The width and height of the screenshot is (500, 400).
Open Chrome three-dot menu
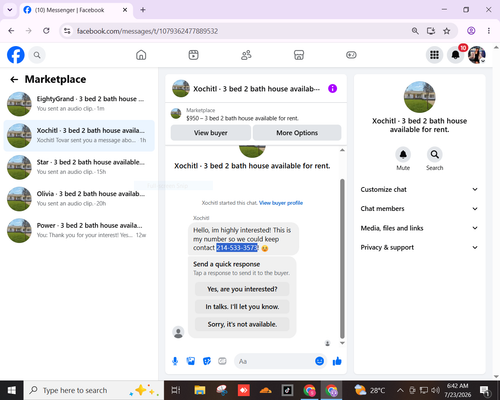point(489,31)
